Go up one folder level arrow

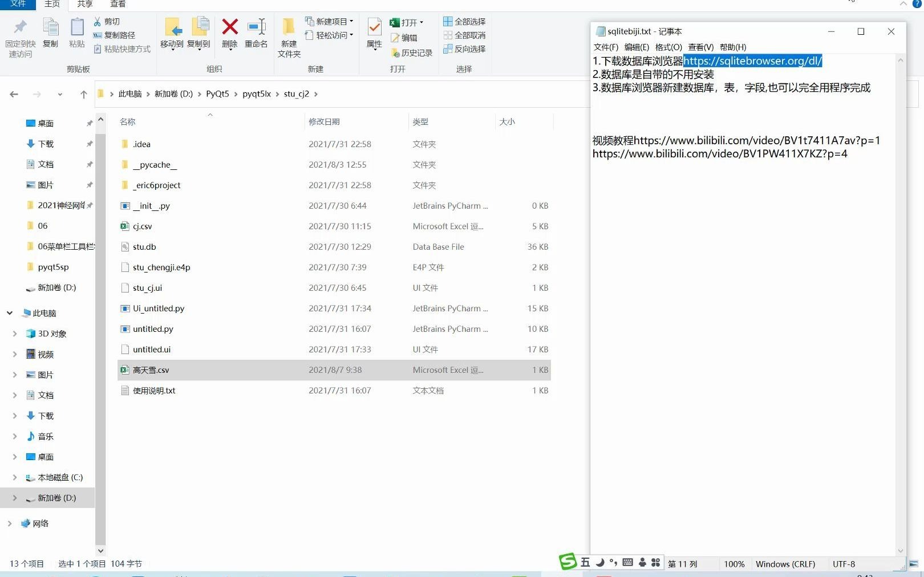point(83,94)
